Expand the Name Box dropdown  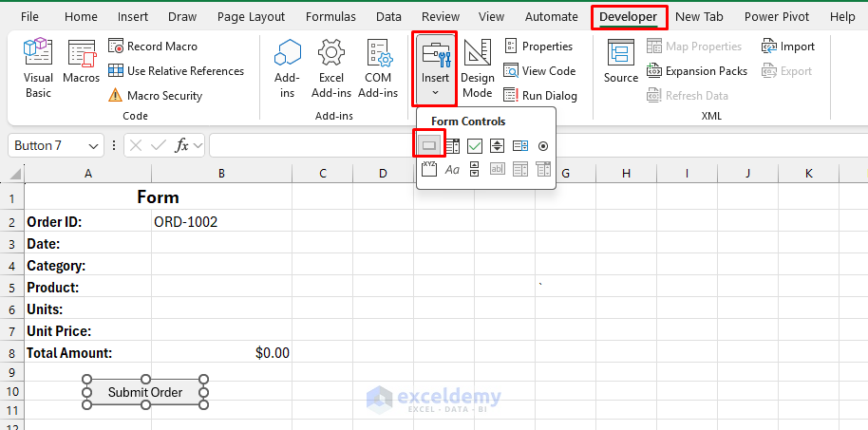coord(92,146)
